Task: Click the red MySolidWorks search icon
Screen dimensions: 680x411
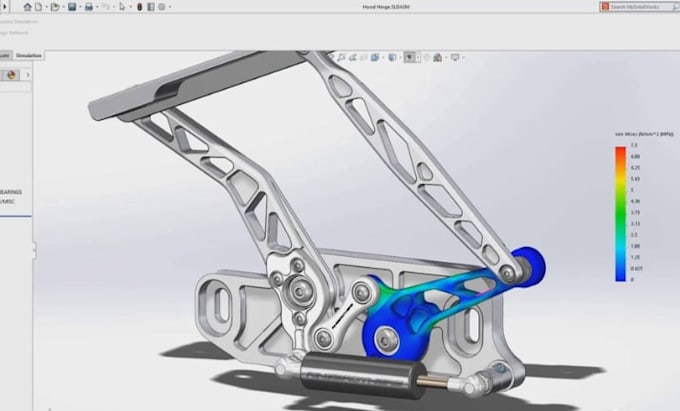Action: (605, 7)
